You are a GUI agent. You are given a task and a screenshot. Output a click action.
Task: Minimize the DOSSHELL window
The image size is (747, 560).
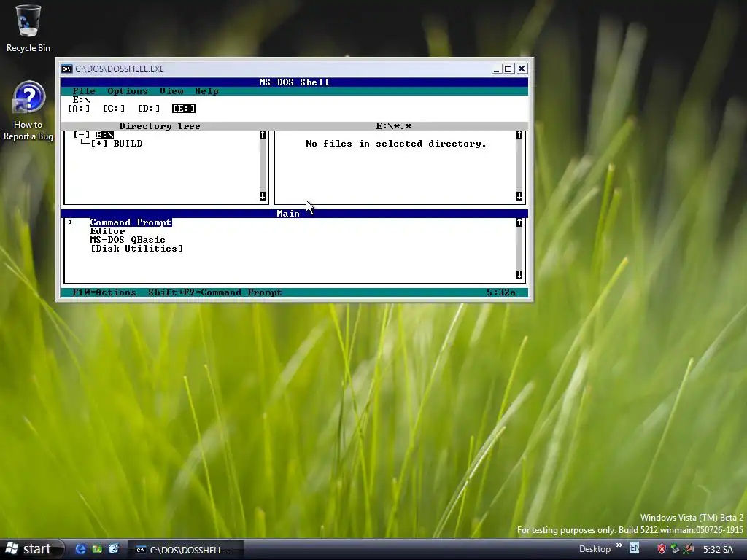pyautogui.click(x=496, y=69)
